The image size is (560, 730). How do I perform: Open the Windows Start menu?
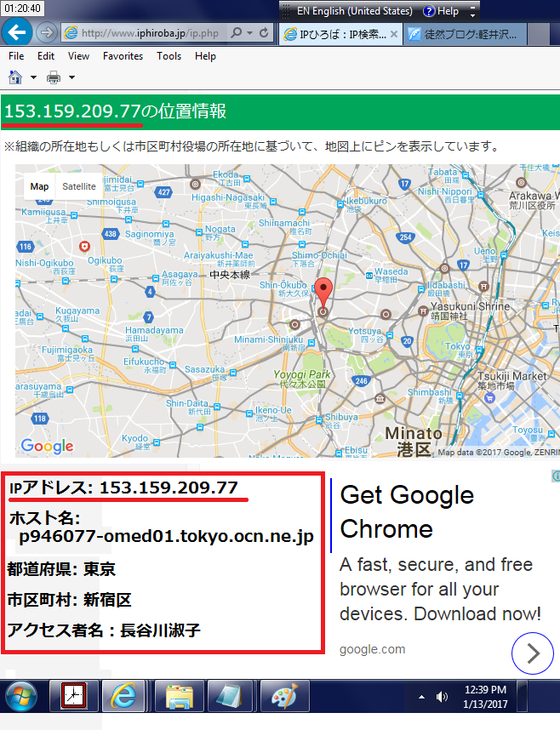coord(21,696)
